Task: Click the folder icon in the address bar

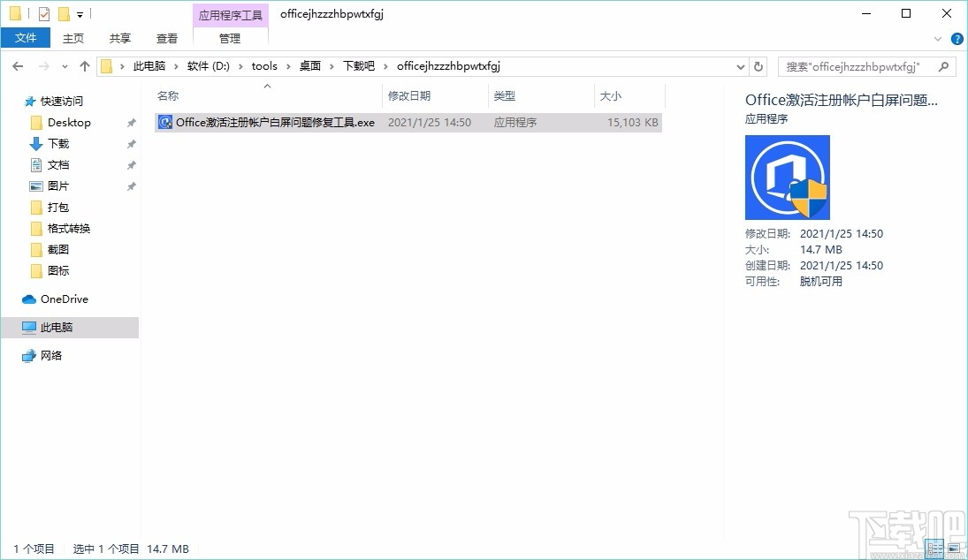Action: (106, 65)
